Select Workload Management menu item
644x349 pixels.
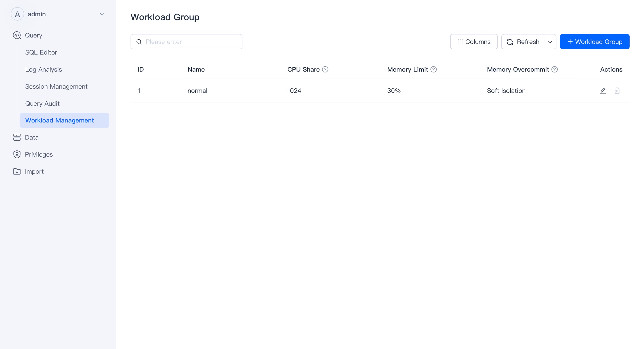pos(60,120)
